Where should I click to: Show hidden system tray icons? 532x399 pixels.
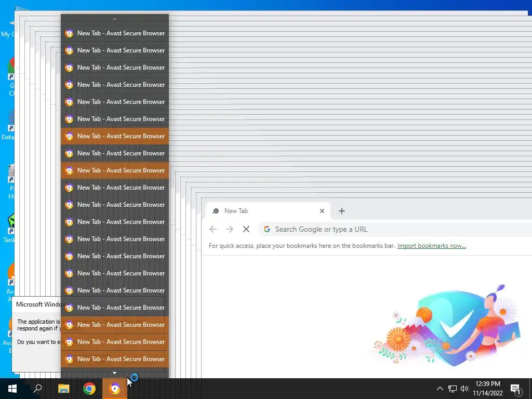[x=440, y=389]
